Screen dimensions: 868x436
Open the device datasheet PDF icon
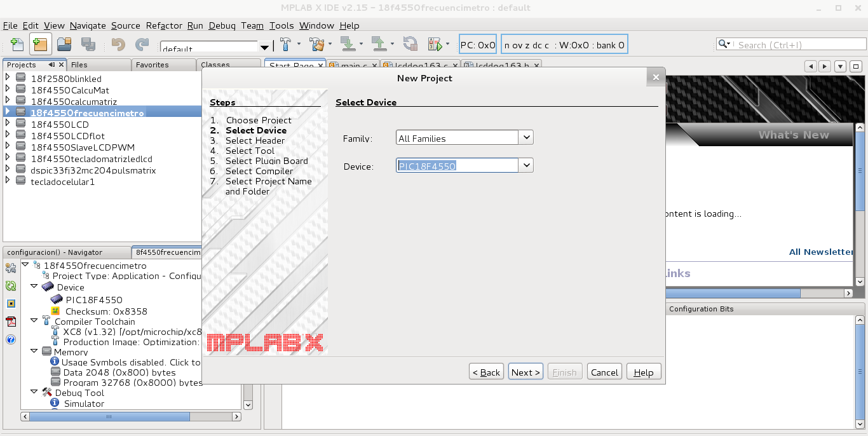tap(11, 322)
